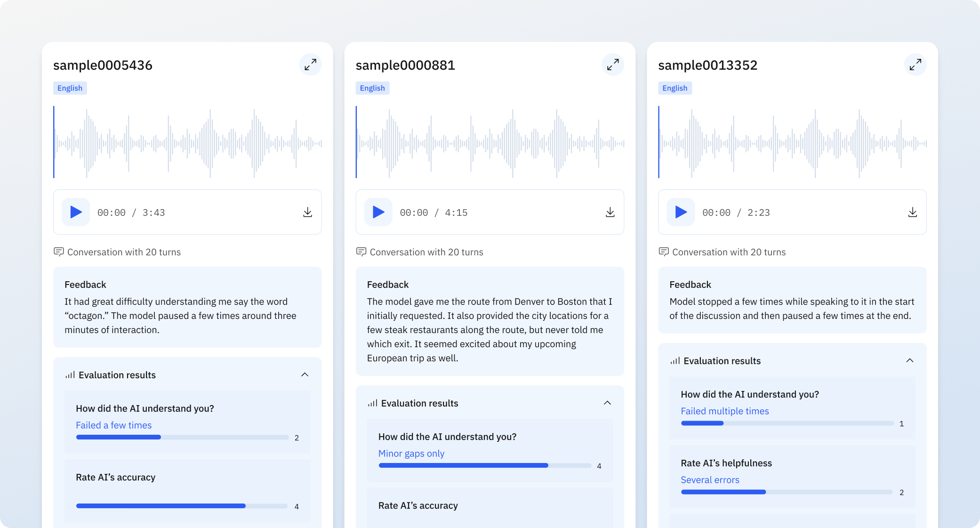This screenshot has height=528, width=980.
Task: Collapse Evaluation results for sample0000881
Action: (607, 403)
